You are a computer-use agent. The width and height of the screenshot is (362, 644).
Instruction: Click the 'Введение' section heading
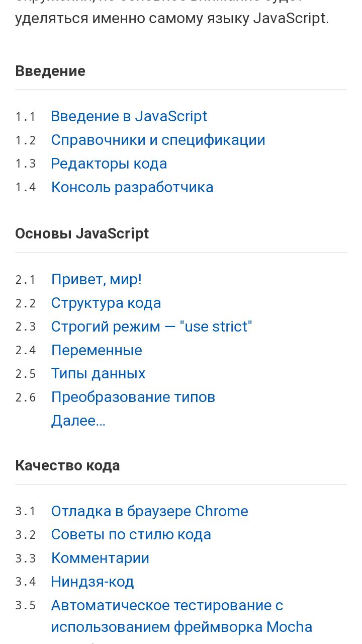50,71
